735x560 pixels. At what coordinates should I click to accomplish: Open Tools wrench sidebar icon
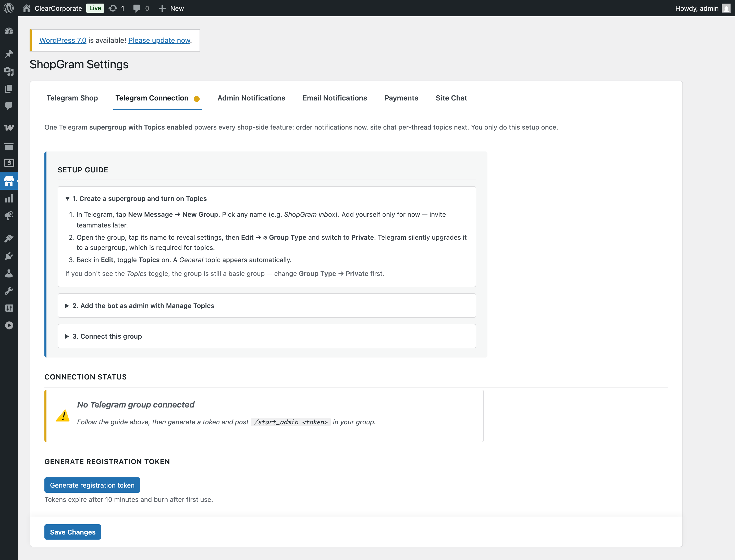(x=9, y=291)
